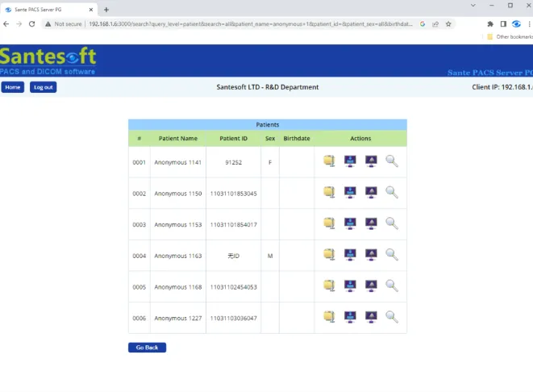Click the share page icon
533x392 pixels.
pos(435,24)
